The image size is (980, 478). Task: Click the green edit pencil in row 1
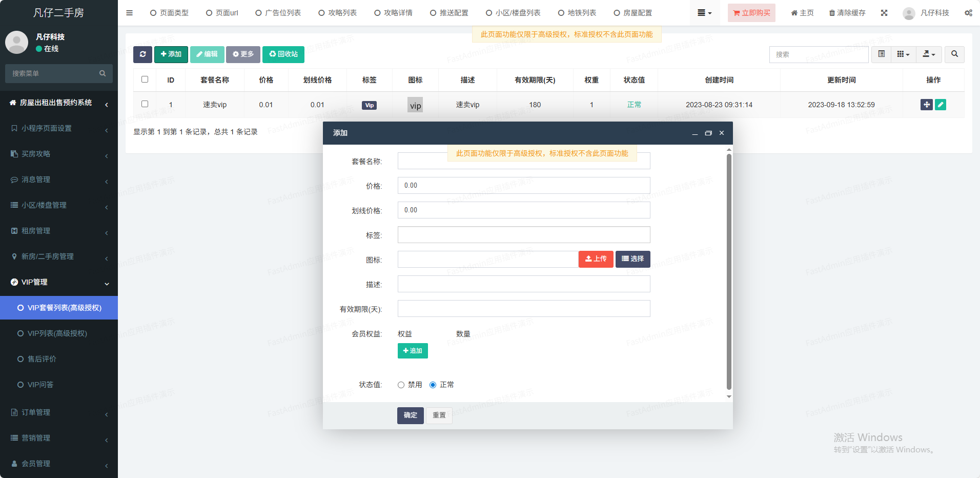(x=941, y=105)
